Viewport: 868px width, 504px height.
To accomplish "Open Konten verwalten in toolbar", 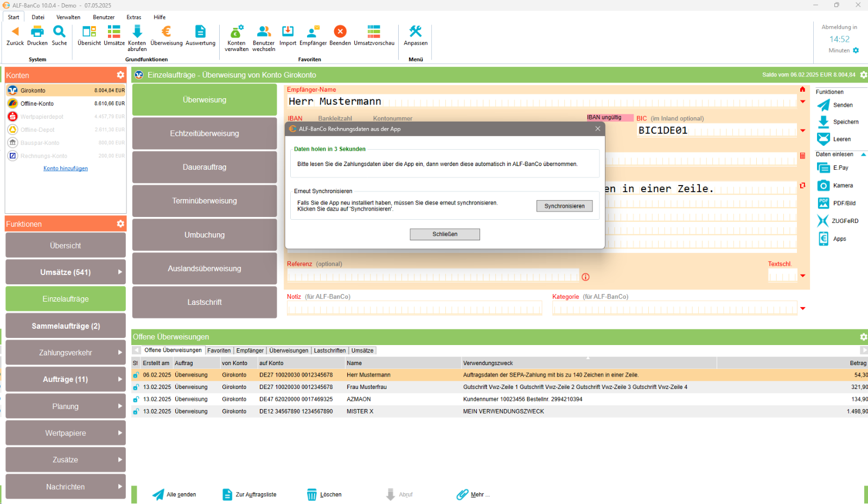I will (237, 31).
